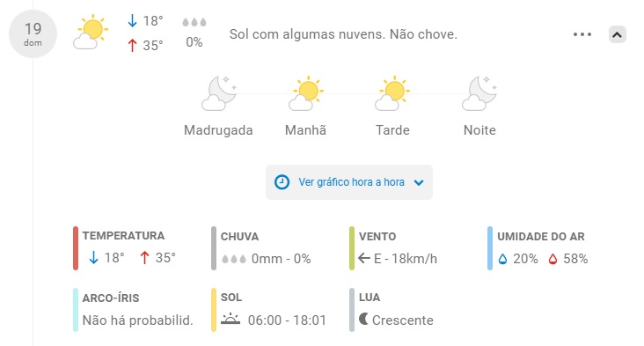Screen dimensions: 644x346
Task: Collapse the day 19 forecast panel
Action: click(617, 35)
